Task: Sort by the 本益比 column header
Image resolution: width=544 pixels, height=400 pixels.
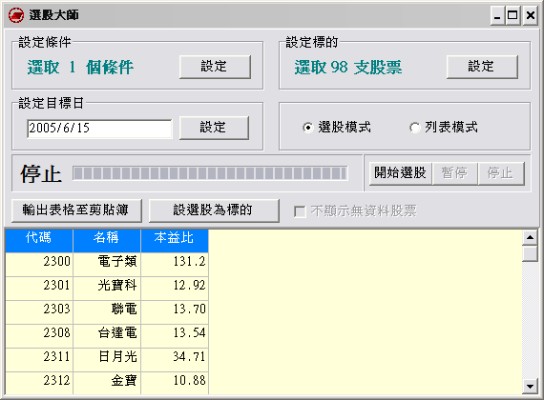Action: click(x=174, y=240)
